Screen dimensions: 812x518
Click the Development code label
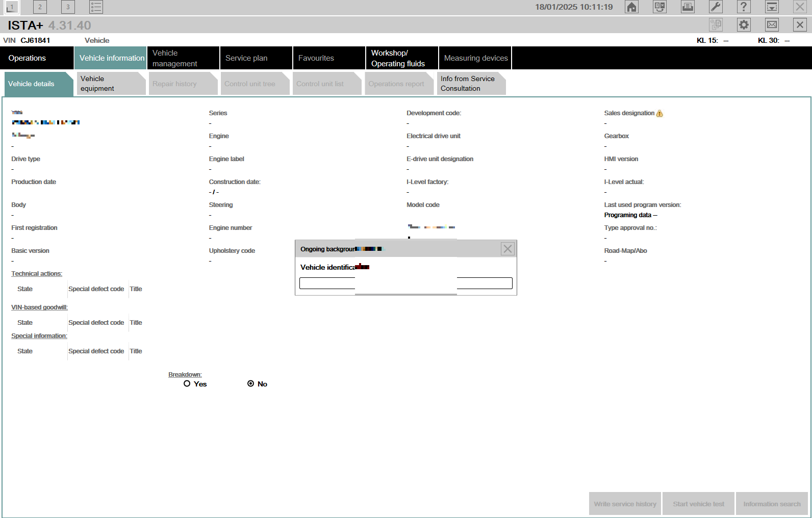pyautogui.click(x=434, y=113)
